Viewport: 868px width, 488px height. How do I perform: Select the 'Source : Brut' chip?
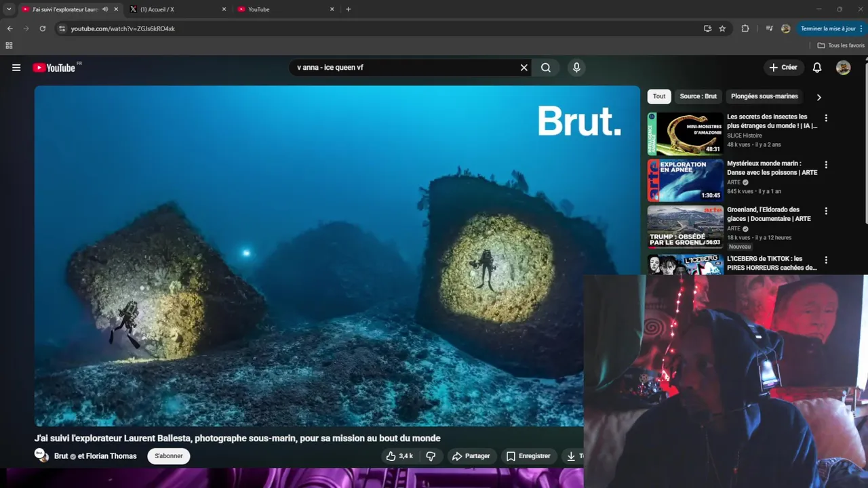[698, 96]
